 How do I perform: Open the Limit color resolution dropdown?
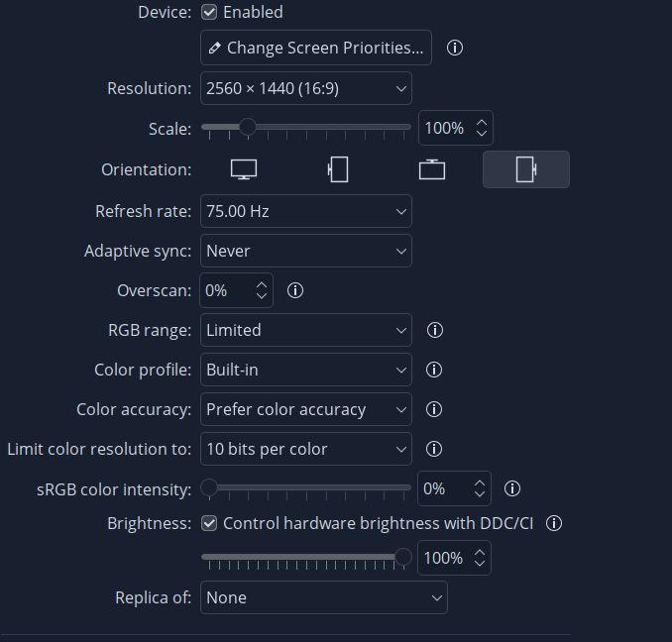(305, 449)
